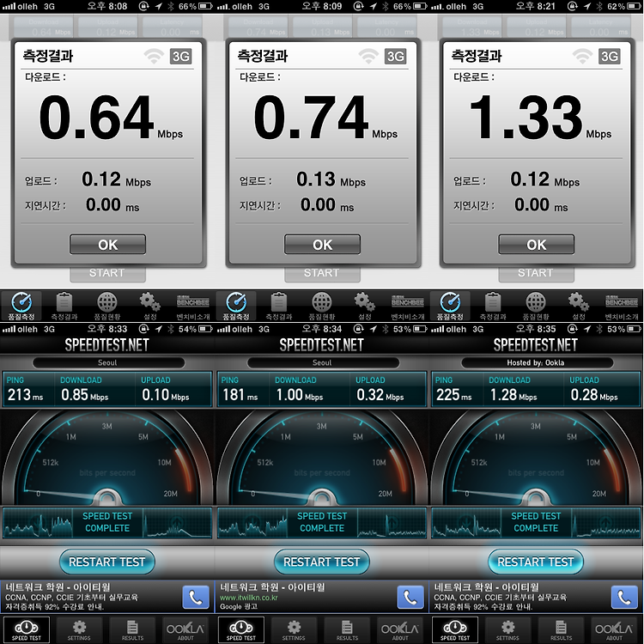Open 벤치비소개 tab in the 8:09 screen
This screenshot has width=644, height=644.
coord(407,306)
